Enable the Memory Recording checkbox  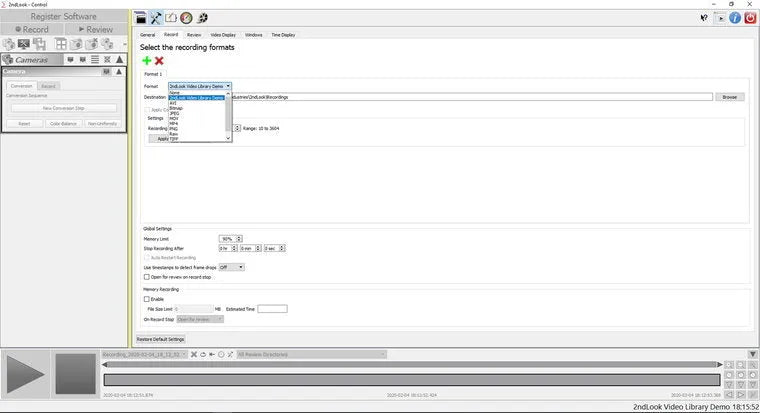point(147,299)
